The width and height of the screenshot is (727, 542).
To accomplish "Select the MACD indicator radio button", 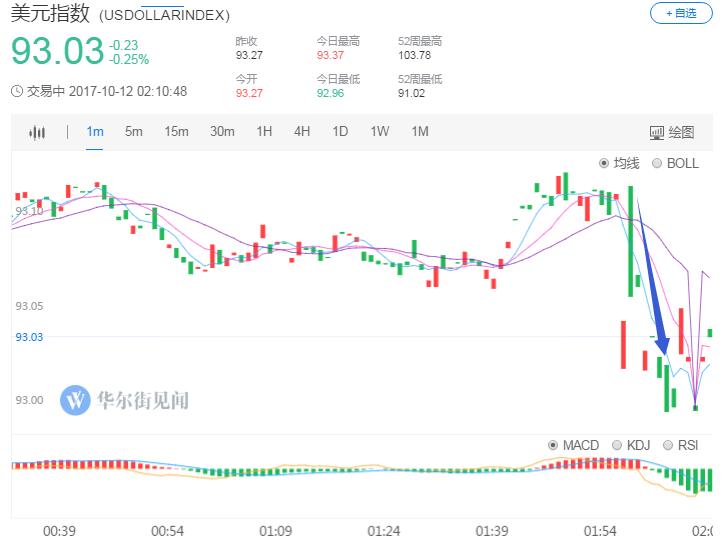I will point(553,445).
